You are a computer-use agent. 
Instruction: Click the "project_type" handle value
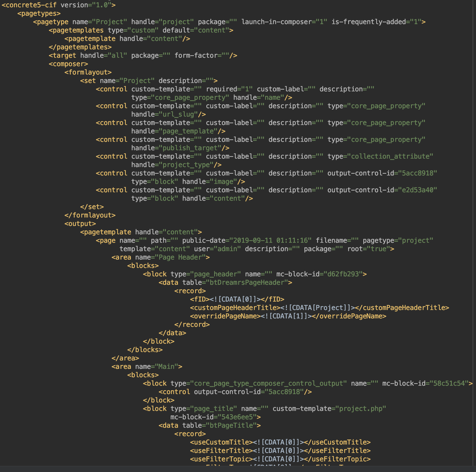[x=186, y=165]
